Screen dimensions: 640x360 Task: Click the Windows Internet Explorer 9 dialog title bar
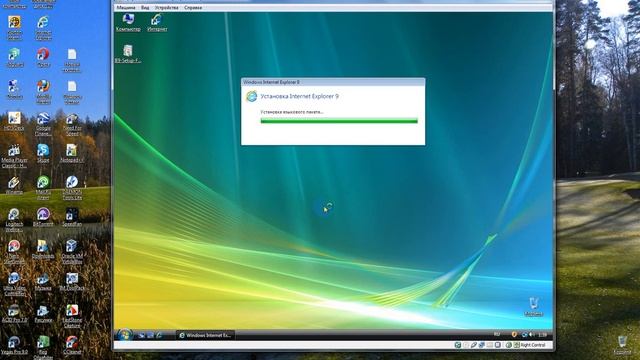333,82
